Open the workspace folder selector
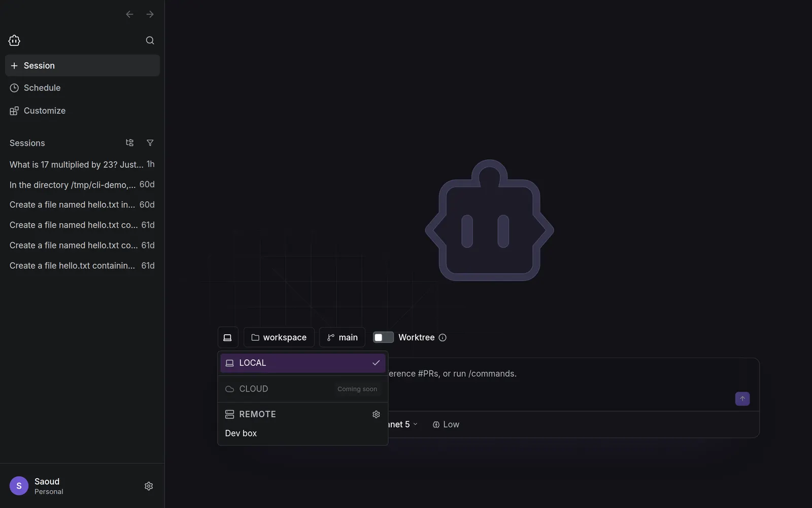This screenshot has width=812, height=508. tap(279, 337)
